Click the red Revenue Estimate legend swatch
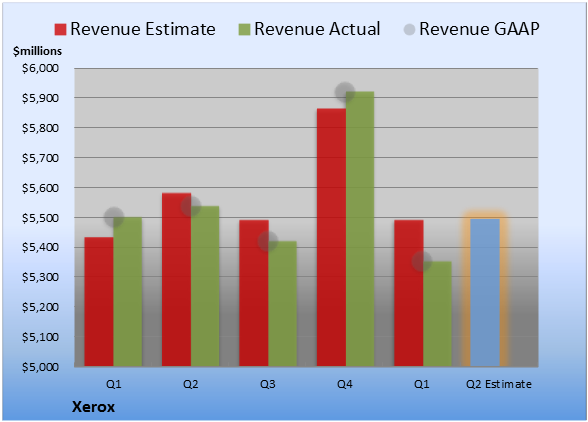588x422 pixels. 60,30
